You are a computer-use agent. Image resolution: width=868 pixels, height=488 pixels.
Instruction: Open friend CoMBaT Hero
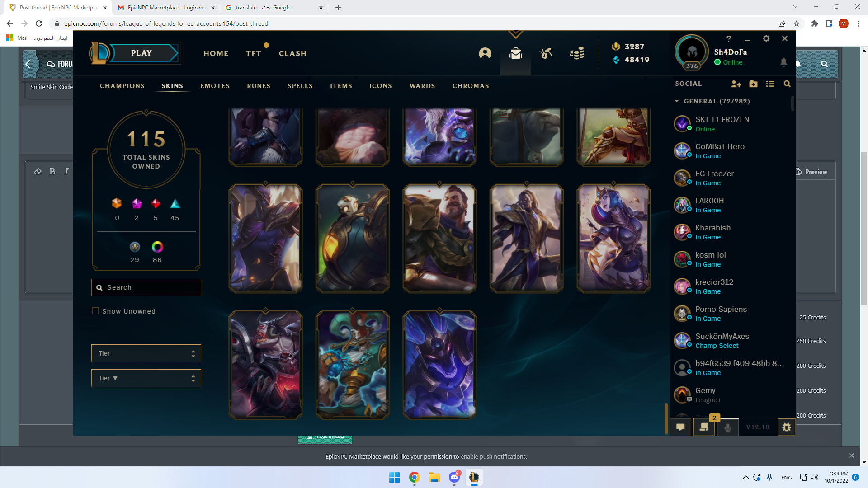pos(730,151)
